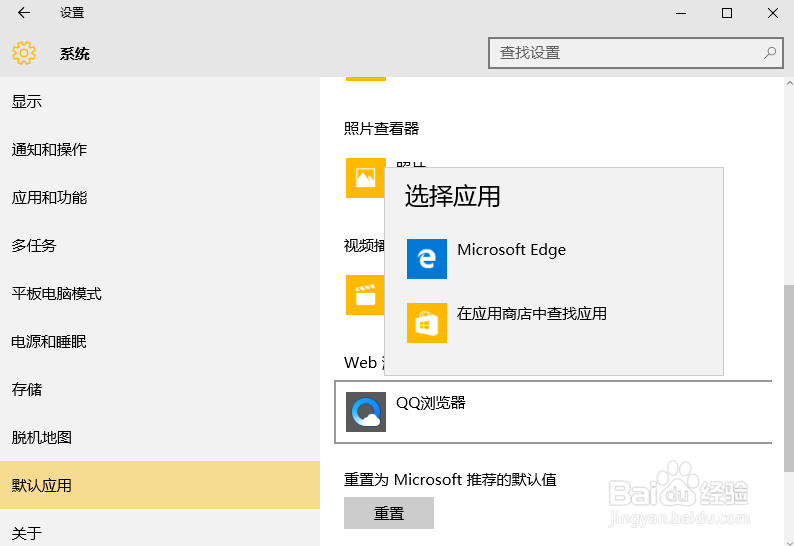Minimize the Settings window

[681, 13]
